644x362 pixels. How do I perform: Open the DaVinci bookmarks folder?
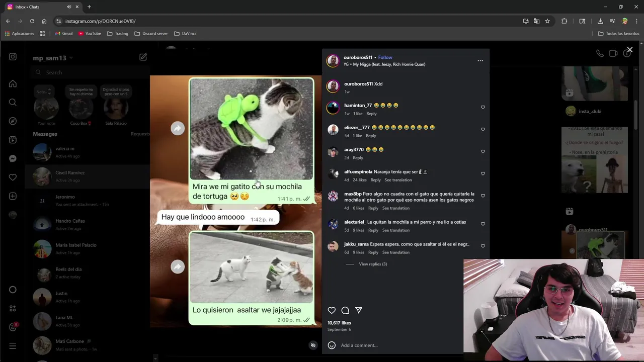pos(185,33)
